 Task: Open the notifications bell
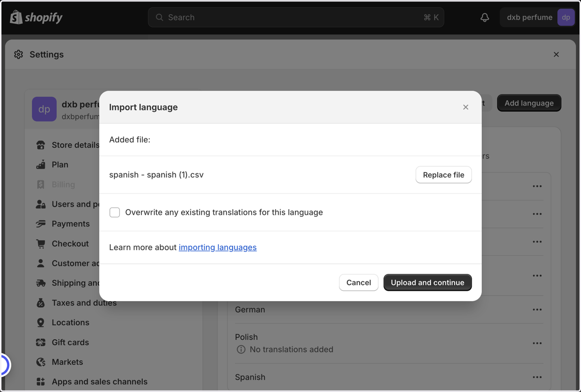pos(485,17)
